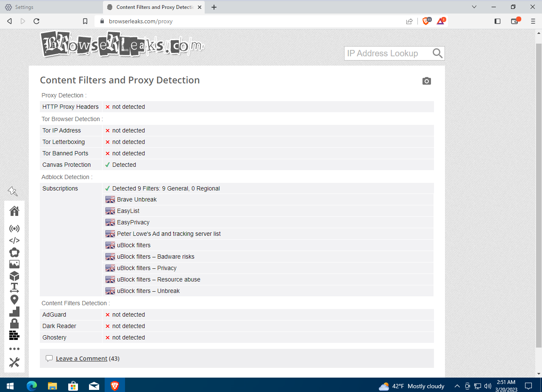The image size is (542, 392).
Task: Select Peter Lowe's Ad and tracking server list
Action: click(268, 234)
